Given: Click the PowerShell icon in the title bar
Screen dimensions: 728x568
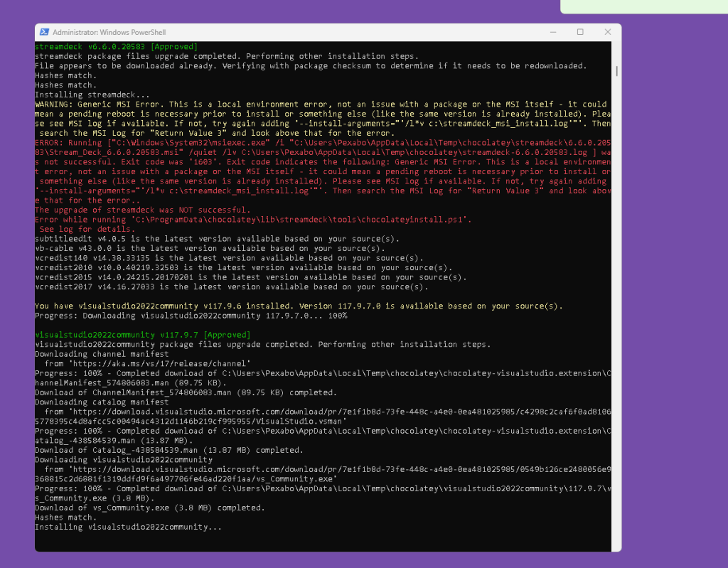Looking at the screenshot, I should pos(44,32).
